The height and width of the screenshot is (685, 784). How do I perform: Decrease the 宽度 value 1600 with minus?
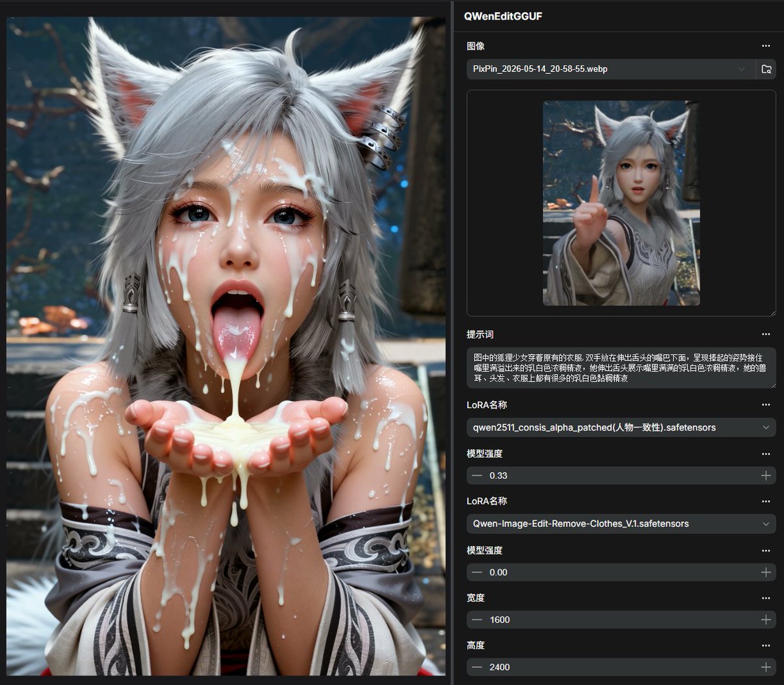477,620
